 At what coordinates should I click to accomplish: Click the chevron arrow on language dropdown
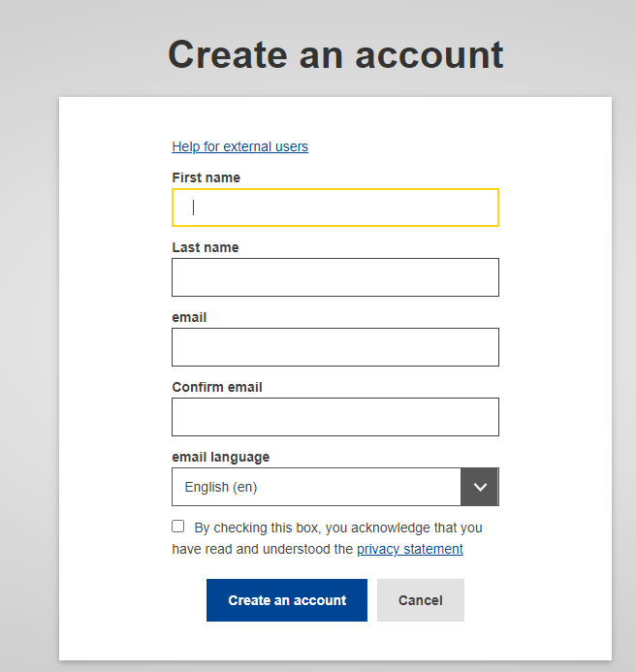click(x=479, y=487)
